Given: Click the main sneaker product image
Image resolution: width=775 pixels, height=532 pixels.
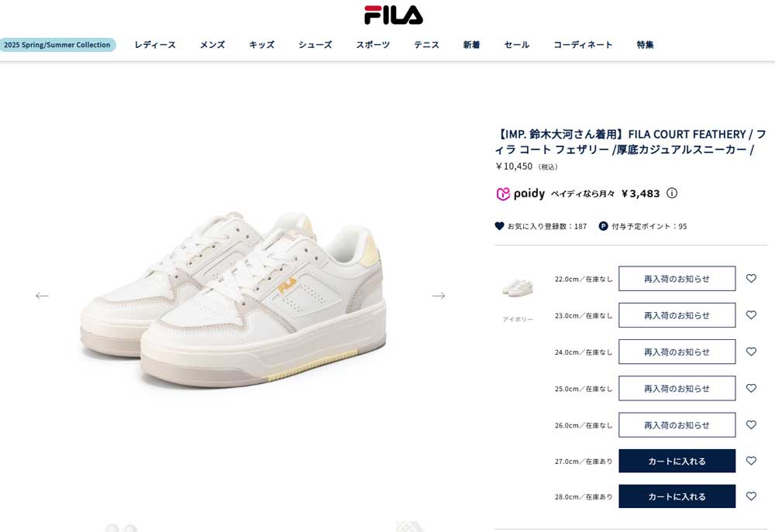Looking at the screenshot, I should coord(232,300).
